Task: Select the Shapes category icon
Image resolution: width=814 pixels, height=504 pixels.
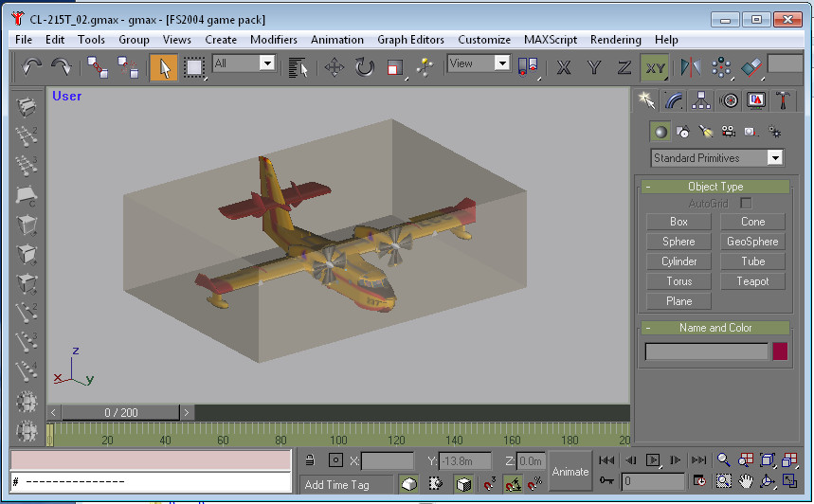Action: (683, 132)
